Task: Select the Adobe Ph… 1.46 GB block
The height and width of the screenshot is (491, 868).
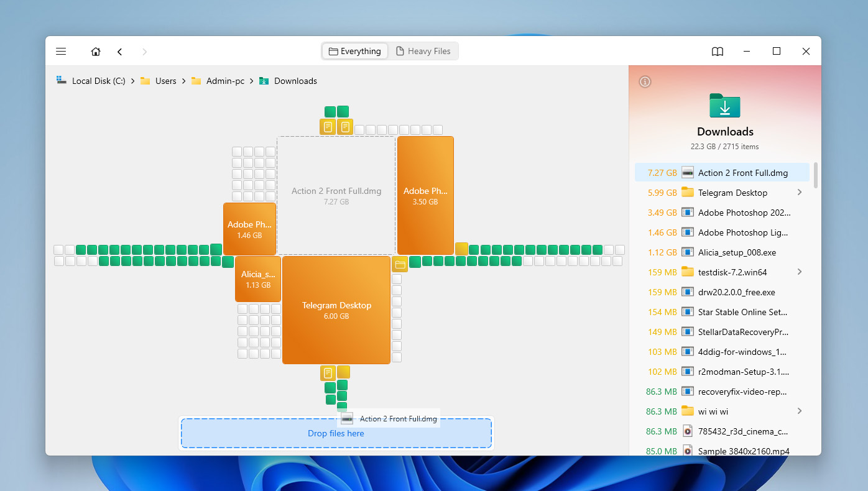Action: coord(249,229)
